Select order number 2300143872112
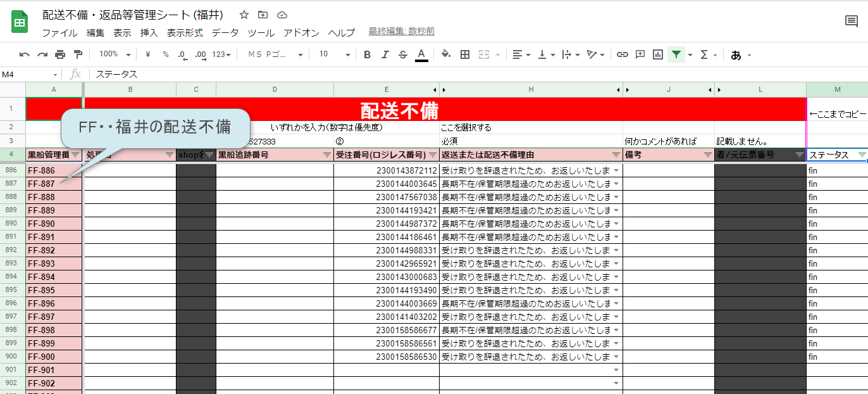Image resolution: width=868 pixels, height=394 pixels. 387,170
